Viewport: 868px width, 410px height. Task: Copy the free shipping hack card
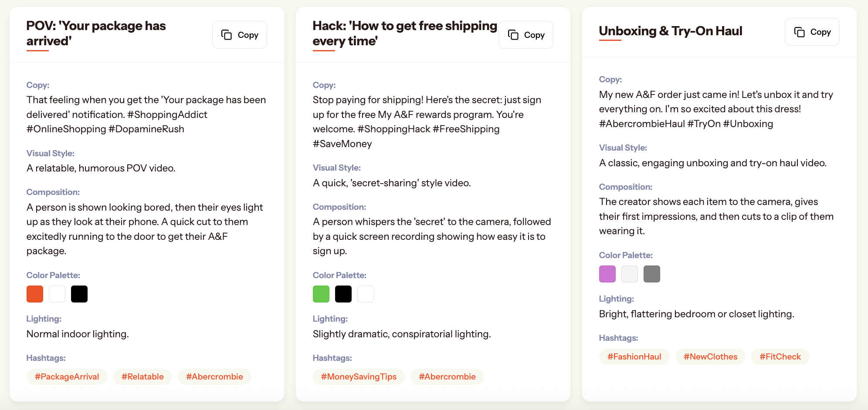[526, 35]
